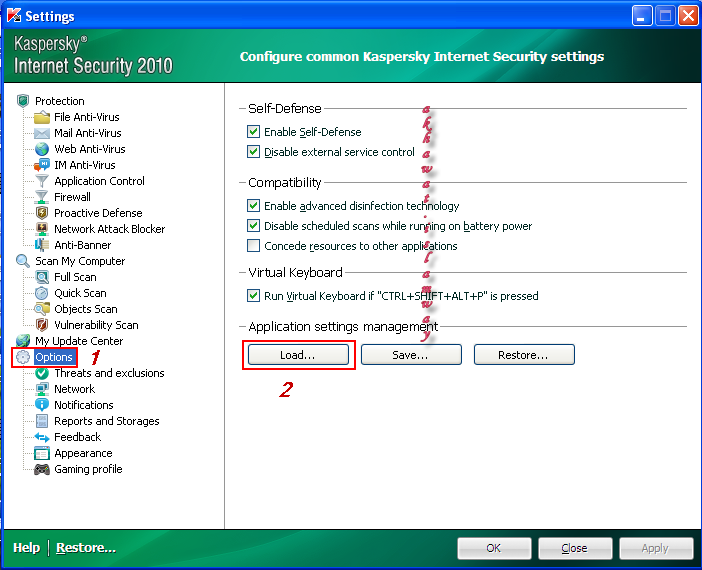This screenshot has height=570, width=702.
Task: Click the OK button
Action: point(494,548)
